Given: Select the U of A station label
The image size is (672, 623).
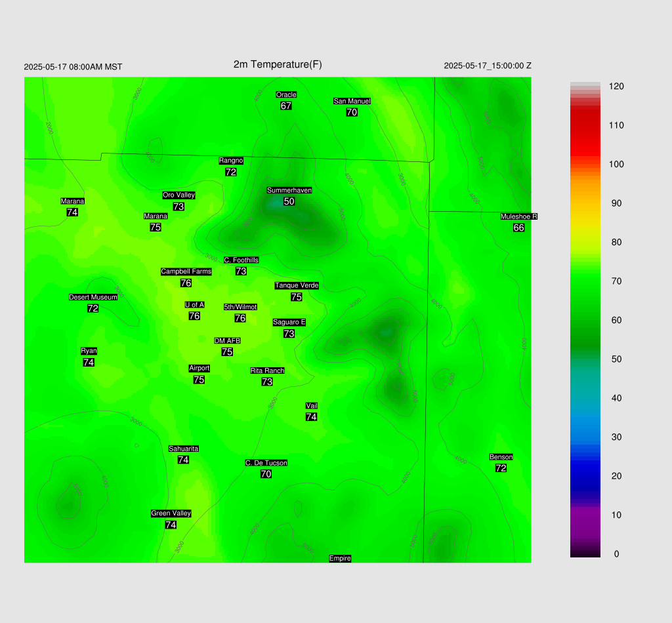Looking at the screenshot, I should pos(194,305).
